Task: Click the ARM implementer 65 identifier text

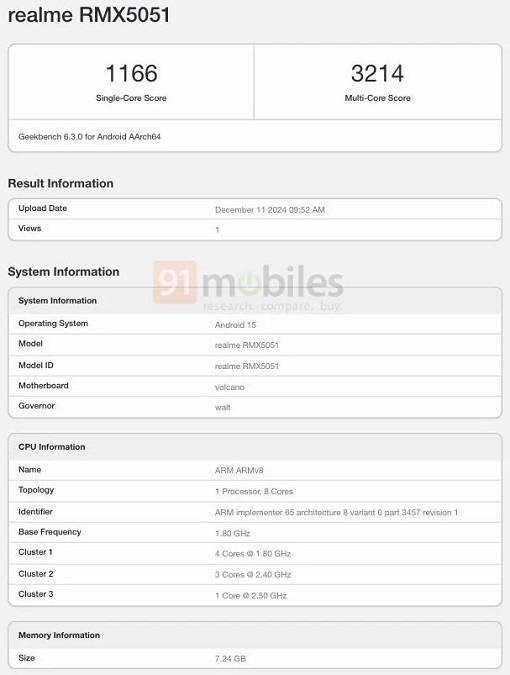Action: [336, 512]
